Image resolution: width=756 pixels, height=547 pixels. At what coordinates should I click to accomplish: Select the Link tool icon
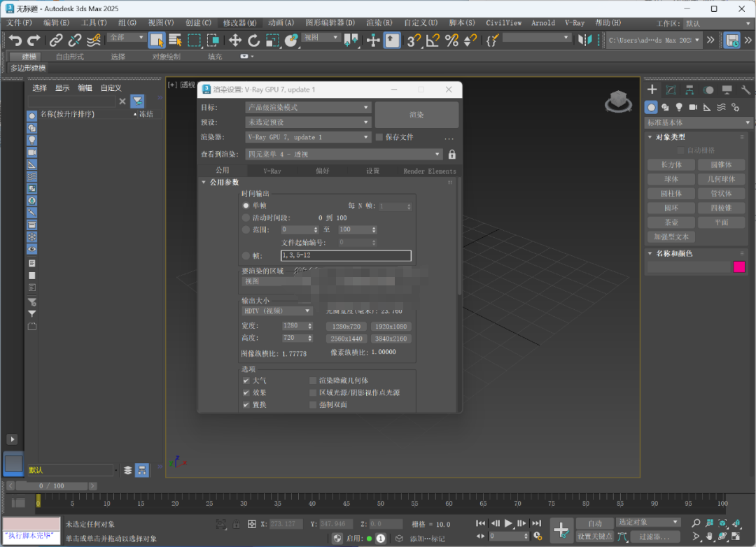57,41
